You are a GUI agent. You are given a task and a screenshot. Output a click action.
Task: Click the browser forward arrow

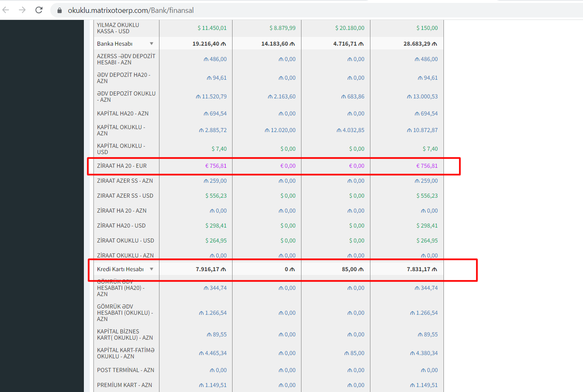(x=22, y=10)
